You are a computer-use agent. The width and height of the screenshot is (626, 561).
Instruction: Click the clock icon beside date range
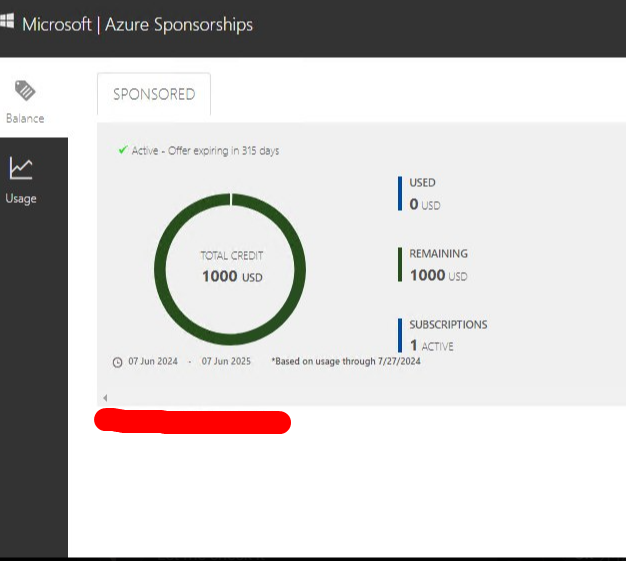click(x=117, y=362)
